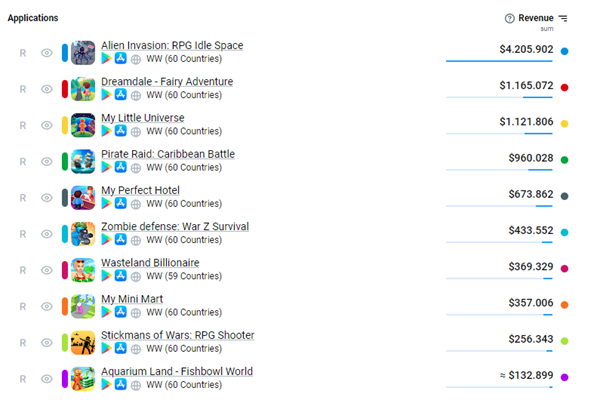Click the Revenue help question mark icon
The image size is (600, 400).
[510, 18]
